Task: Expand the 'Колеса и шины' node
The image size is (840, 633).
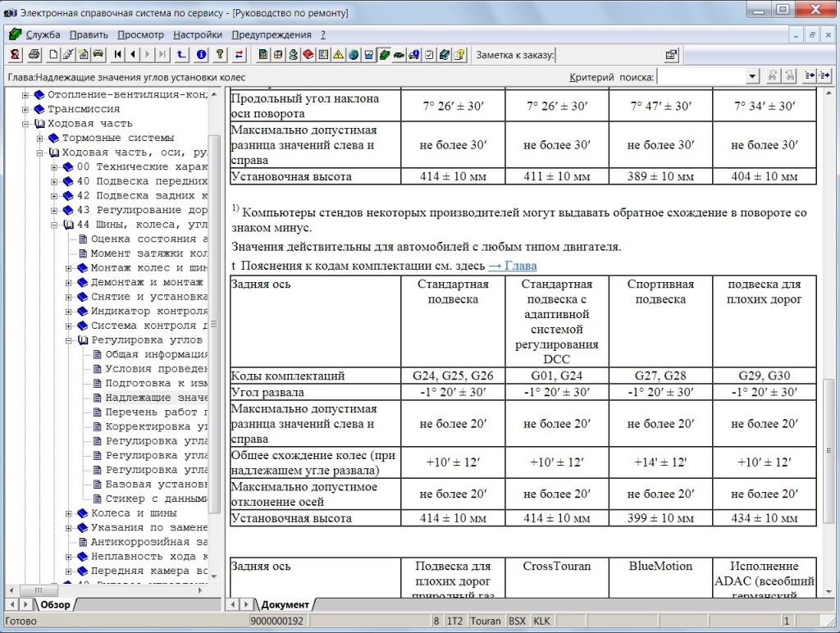Action: point(69,514)
